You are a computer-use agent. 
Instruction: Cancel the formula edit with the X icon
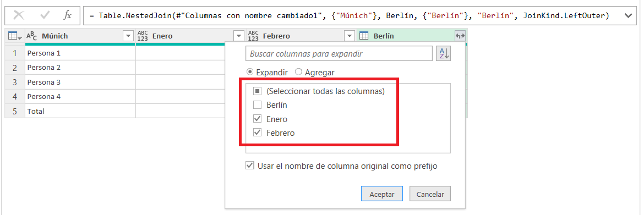click(19, 15)
